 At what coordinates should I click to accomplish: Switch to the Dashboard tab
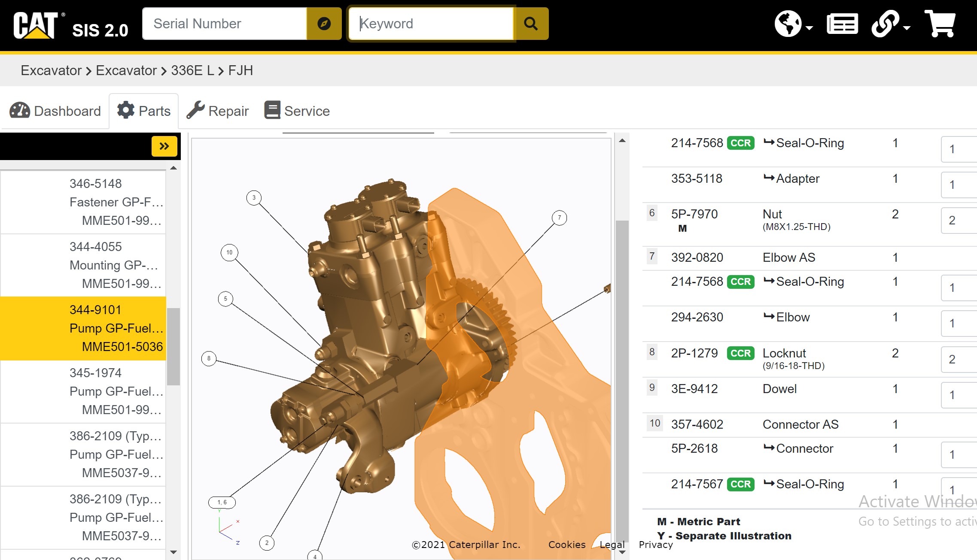55,111
